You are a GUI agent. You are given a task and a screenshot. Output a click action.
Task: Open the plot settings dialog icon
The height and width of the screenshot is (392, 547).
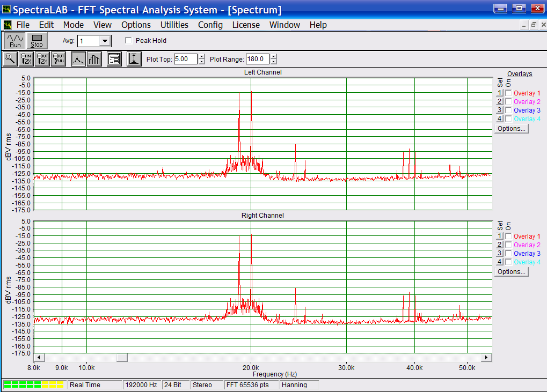pos(114,59)
